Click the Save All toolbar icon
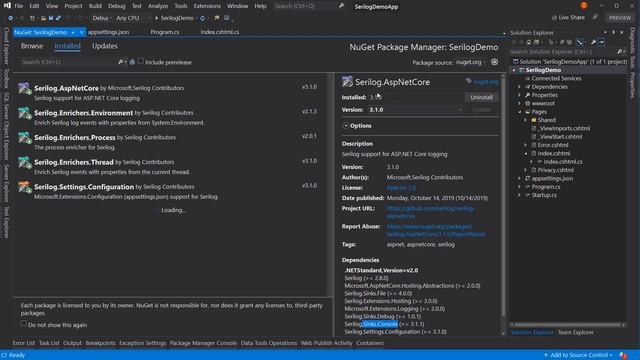 58,18
